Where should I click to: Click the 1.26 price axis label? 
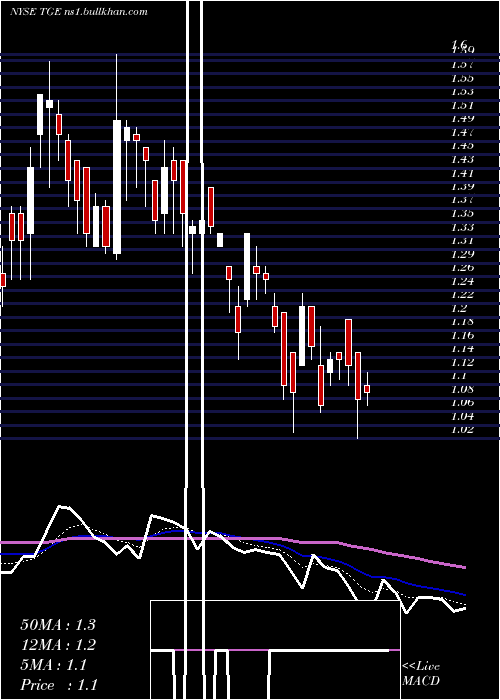pyautogui.click(x=462, y=268)
